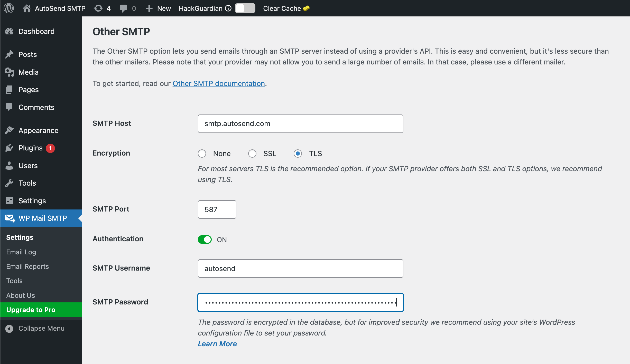
Task: Click the Learn More link
Action: point(217,343)
